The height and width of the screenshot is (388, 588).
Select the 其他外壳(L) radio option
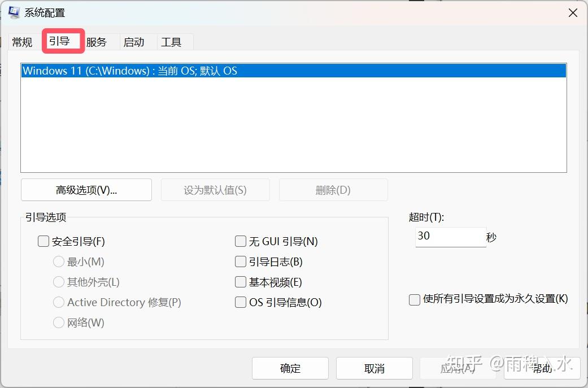[59, 282]
